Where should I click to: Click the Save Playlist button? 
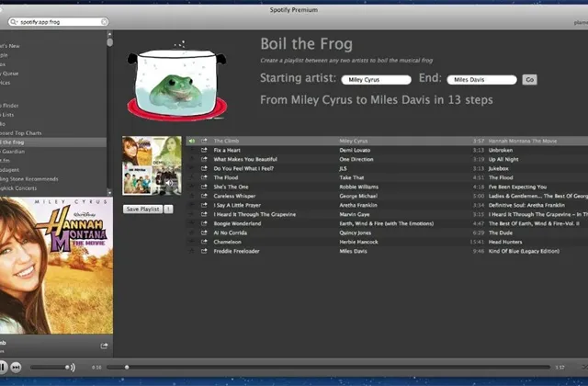click(143, 209)
